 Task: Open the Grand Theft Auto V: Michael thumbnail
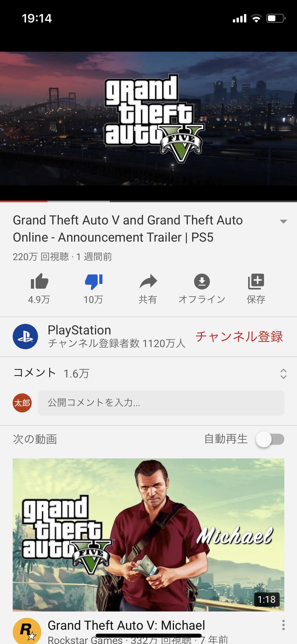click(x=148, y=535)
